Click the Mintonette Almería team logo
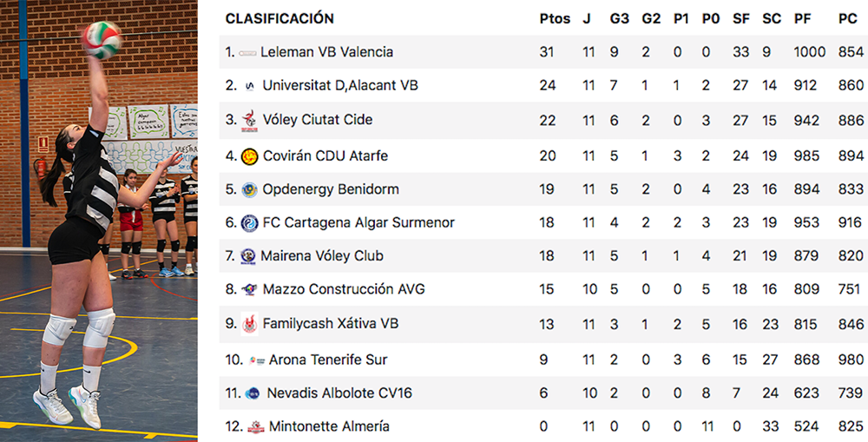This screenshot has height=442, width=868. (x=255, y=427)
